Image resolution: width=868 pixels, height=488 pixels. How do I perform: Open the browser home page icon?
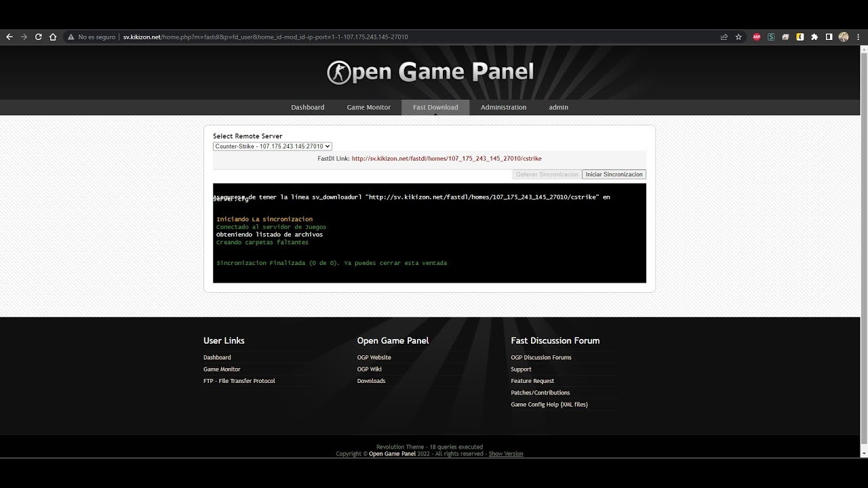click(53, 37)
